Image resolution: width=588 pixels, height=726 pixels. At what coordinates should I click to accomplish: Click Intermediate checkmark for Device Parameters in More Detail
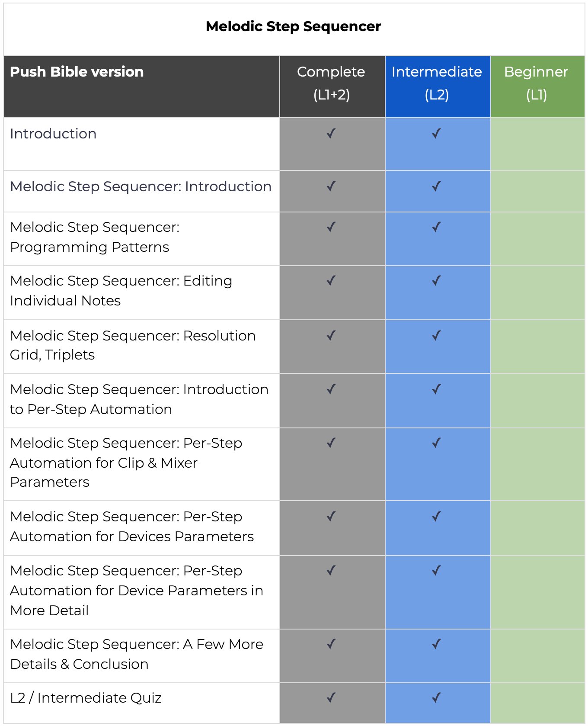437,571
